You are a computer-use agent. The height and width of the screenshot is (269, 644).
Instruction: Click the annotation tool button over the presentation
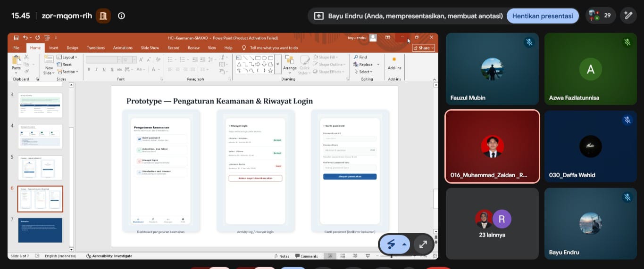coord(392,244)
